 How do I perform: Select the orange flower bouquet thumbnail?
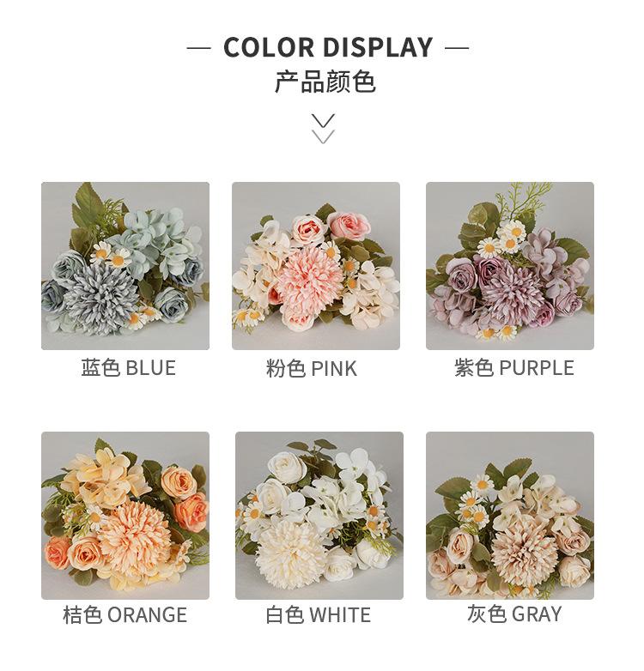coord(125,516)
